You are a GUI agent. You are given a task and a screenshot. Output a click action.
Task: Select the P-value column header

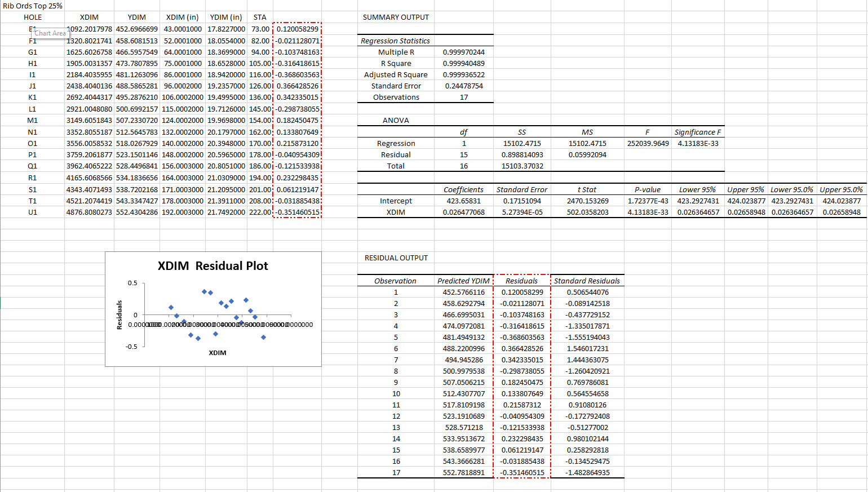pos(648,190)
